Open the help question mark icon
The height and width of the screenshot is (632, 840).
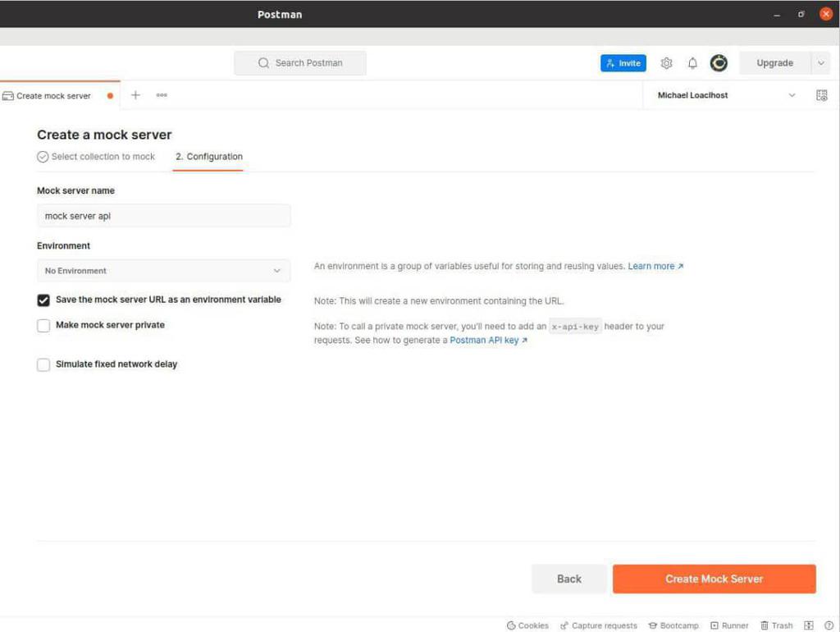[x=829, y=625]
